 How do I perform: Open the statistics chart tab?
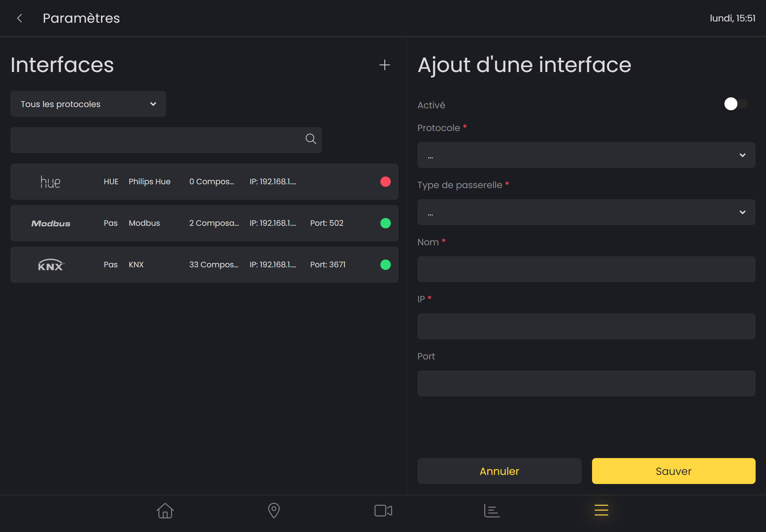pos(491,510)
